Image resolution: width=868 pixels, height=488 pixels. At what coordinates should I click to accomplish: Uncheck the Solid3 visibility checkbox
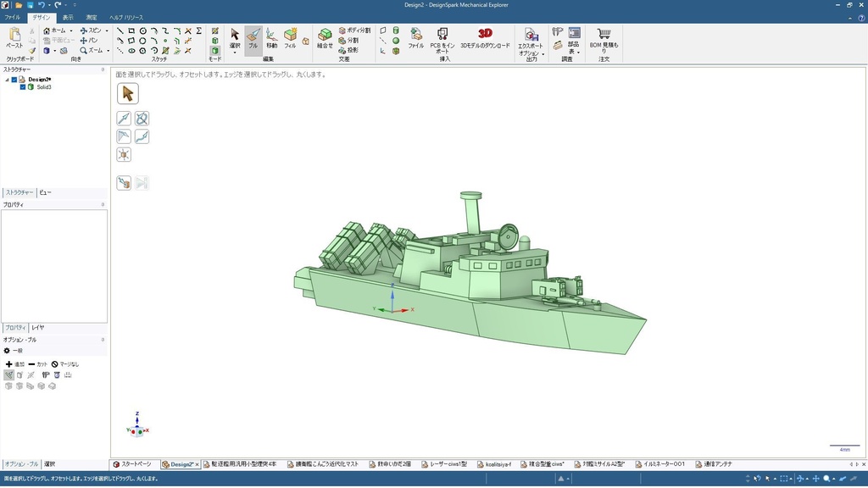click(x=23, y=86)
